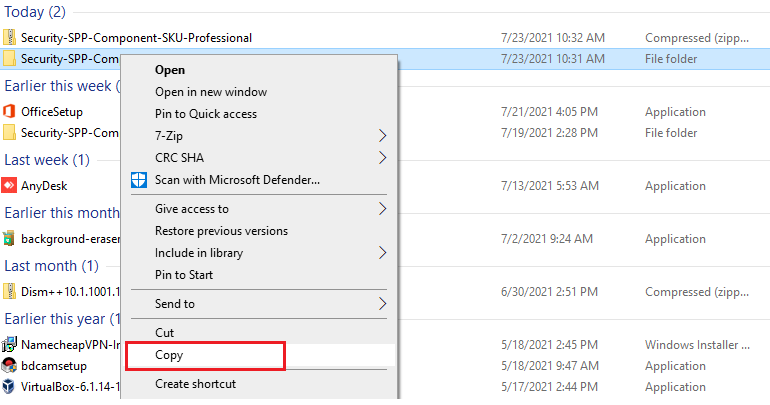This screenshot has width=770, height=405.
Task: Expand the 7-Zip submenu
Action: coord(259,135)
